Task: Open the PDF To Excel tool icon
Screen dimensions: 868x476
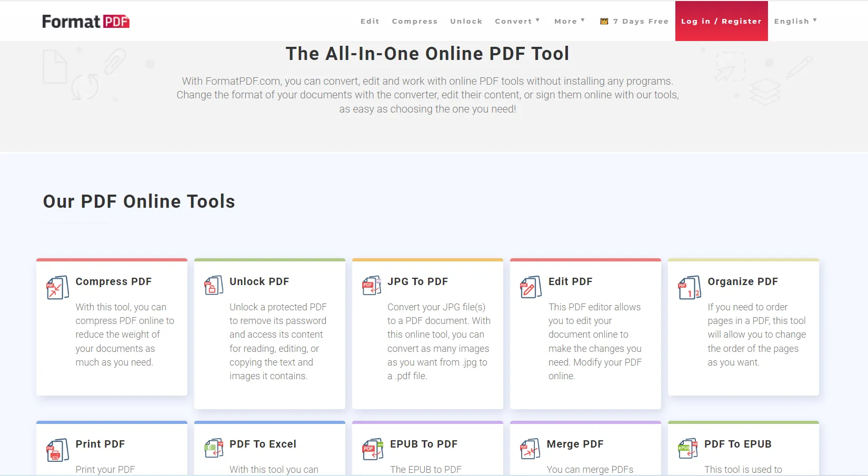Action: pos(213,448)
